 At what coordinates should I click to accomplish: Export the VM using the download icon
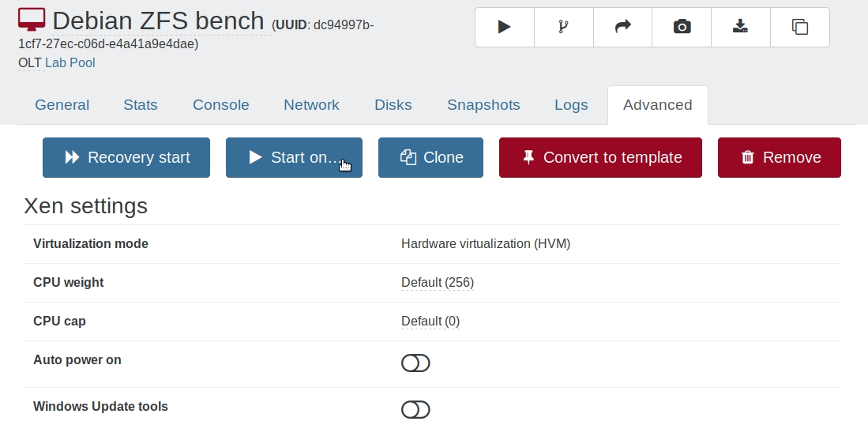[x=741, y=27]
